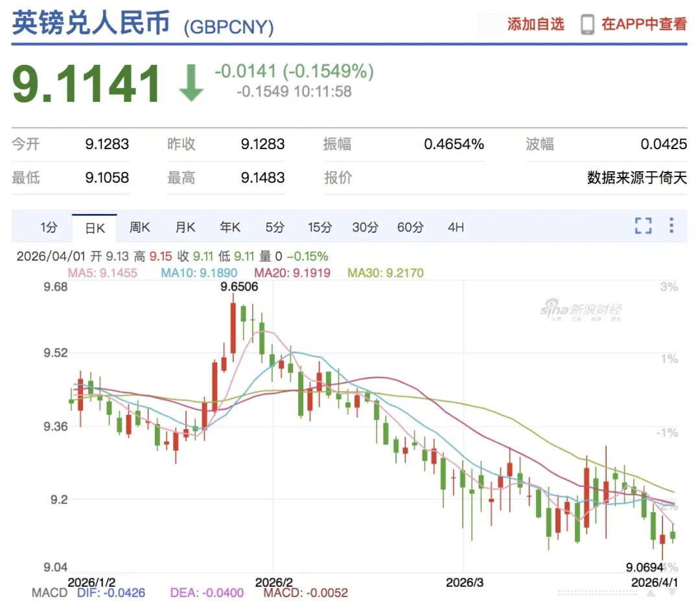The width and height of the screenshot is (700, 601).
Task: Click the MACD: -0.0052 indicator
Action: click(305, 593)
